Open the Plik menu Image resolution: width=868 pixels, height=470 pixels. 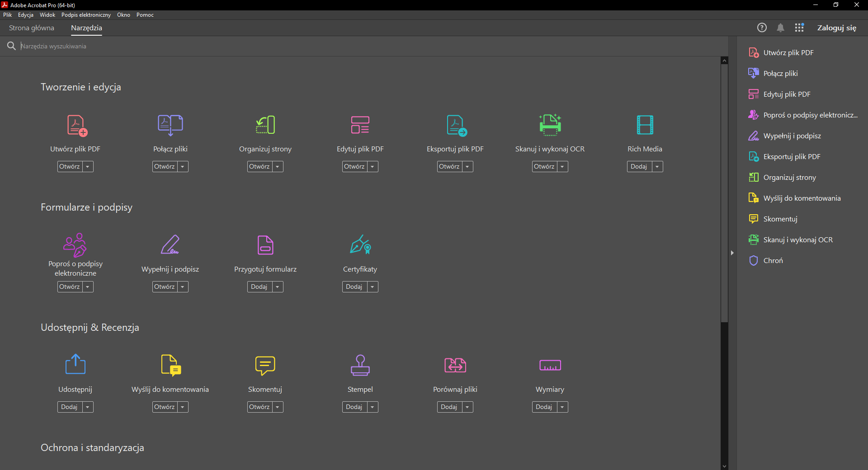[8, 15]
